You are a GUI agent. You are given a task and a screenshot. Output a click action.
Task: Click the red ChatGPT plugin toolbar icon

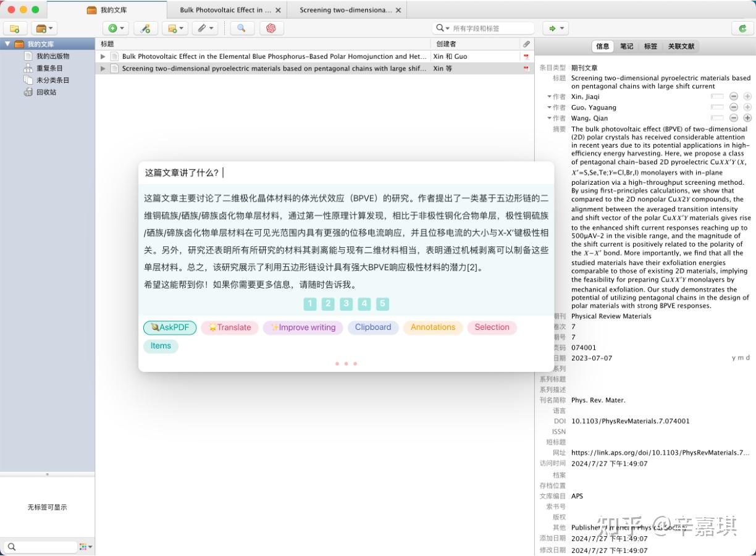point(271,28)
